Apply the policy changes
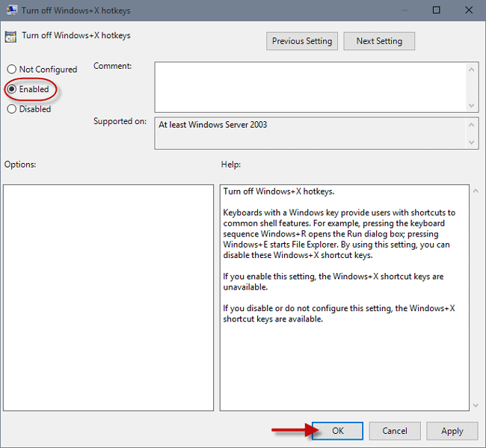The height and width of the screenshot is (448, 486). [452, 431]
